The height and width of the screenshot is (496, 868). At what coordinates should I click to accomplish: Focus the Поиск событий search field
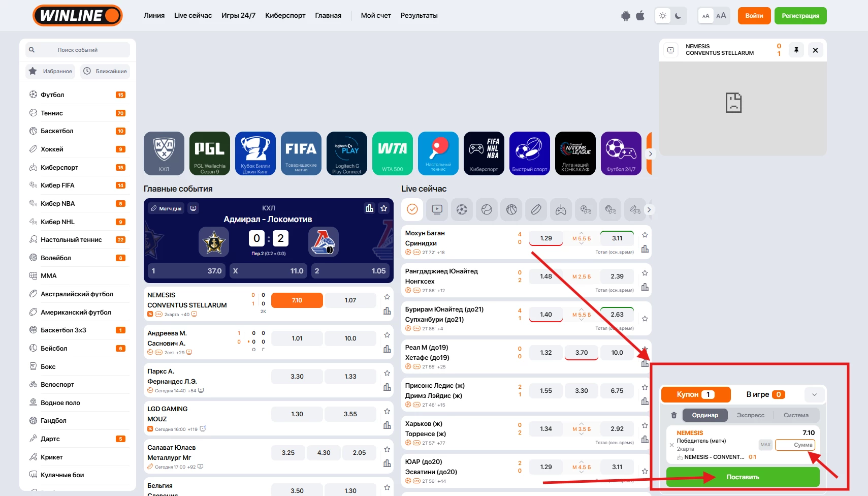[78, 50]
